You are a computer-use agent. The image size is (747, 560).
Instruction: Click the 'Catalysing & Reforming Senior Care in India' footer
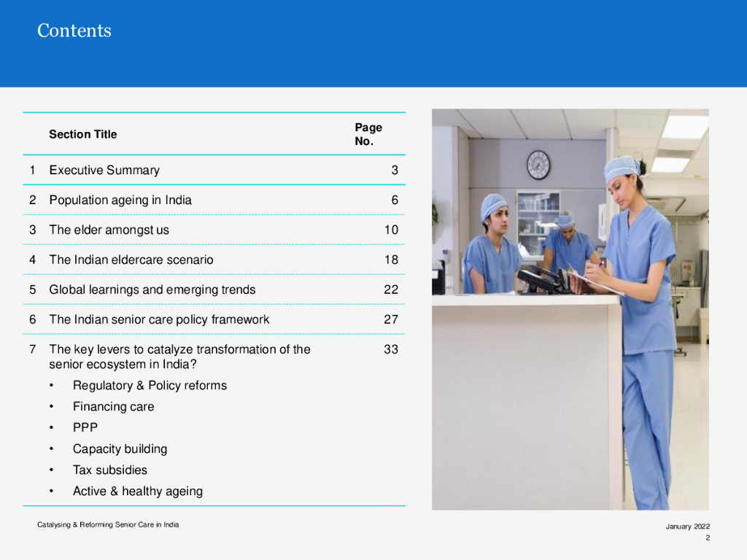108,525
